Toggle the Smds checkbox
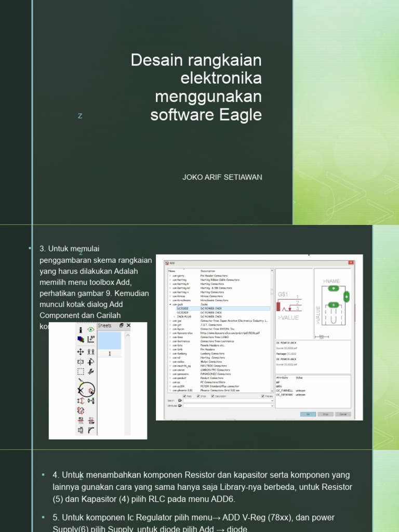 click(x=198, y=396)
